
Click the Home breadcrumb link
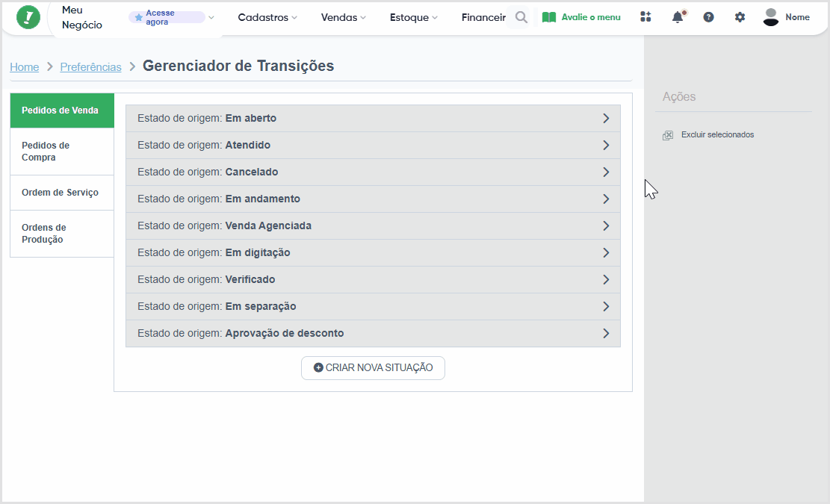click(x=25, y=67)
